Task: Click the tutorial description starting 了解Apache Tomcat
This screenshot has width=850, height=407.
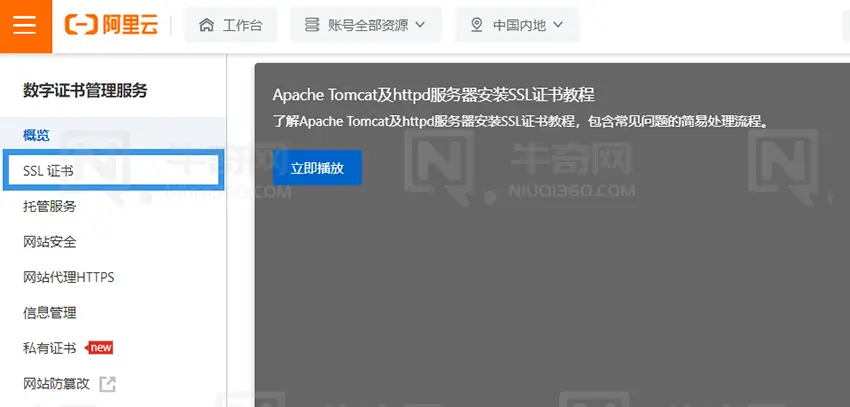Action: pyautogui.click(x=521, y=121)
